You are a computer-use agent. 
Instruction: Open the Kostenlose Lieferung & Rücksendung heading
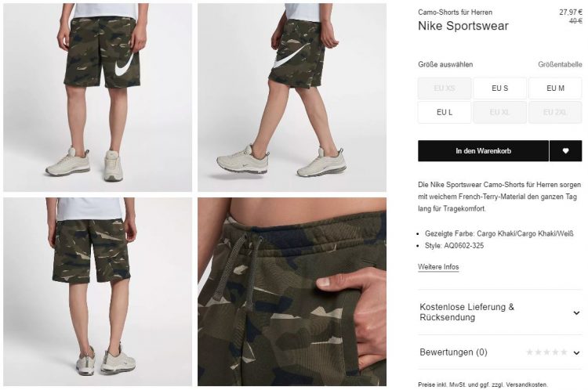tap(467, 312)
